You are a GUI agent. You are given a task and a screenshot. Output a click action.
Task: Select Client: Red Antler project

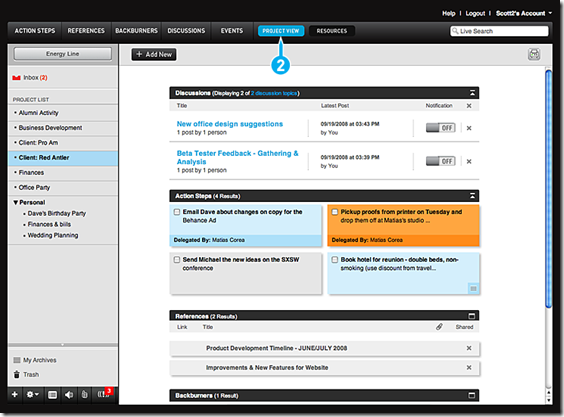(x=63, y=158)
